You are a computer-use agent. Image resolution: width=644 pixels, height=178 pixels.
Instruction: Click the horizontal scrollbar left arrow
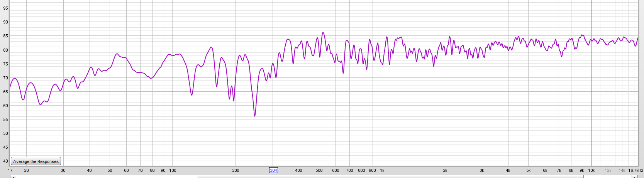pyautogui.click(x=13, y=177)
